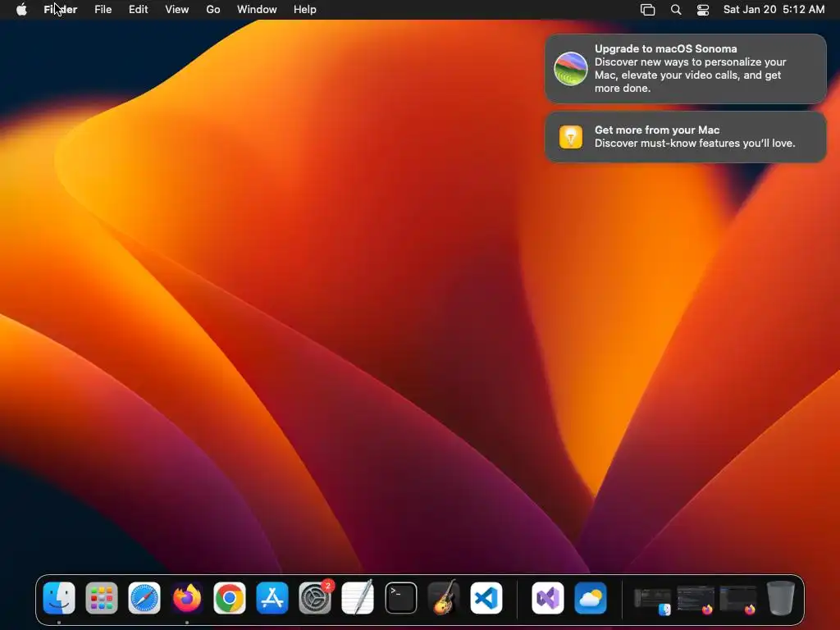This screenshot has height=630, width=840.
Task: Launch TextEdit from the Dock
Action: (x=358, y=598)
